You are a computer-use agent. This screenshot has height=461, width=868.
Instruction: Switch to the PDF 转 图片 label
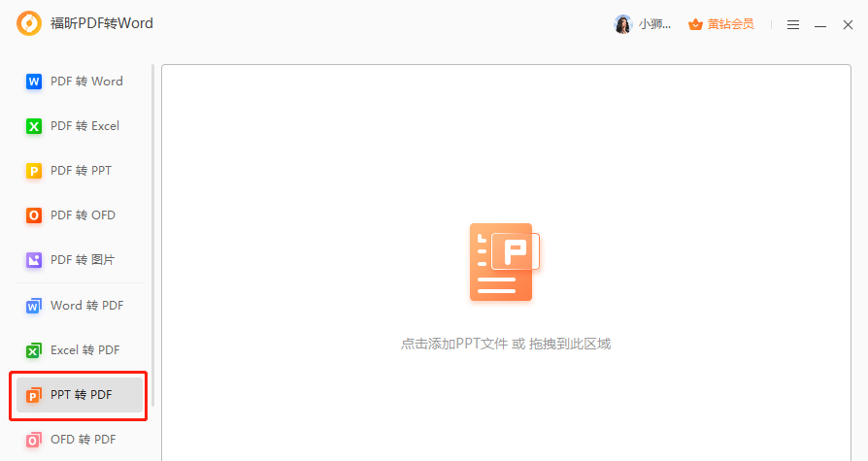click(x=83, y=260)
